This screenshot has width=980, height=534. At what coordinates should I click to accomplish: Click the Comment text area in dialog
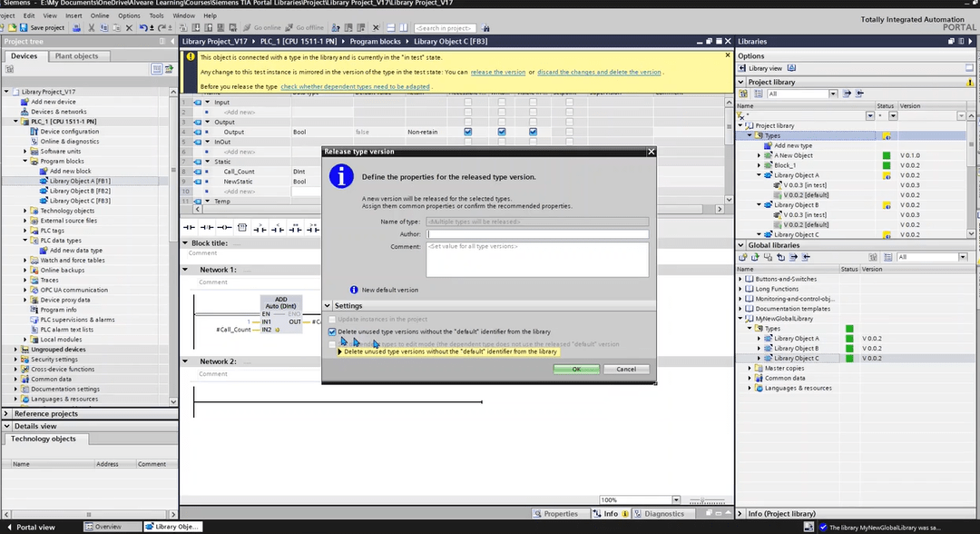click(x=537, y=259)
